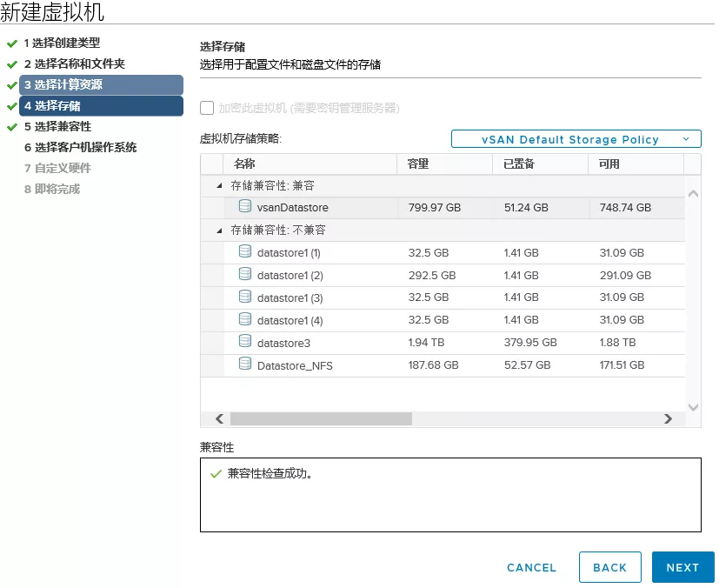Click the datastore1 (2) disk icon
The image size is (719, 588).
click(x=244, y=275)
